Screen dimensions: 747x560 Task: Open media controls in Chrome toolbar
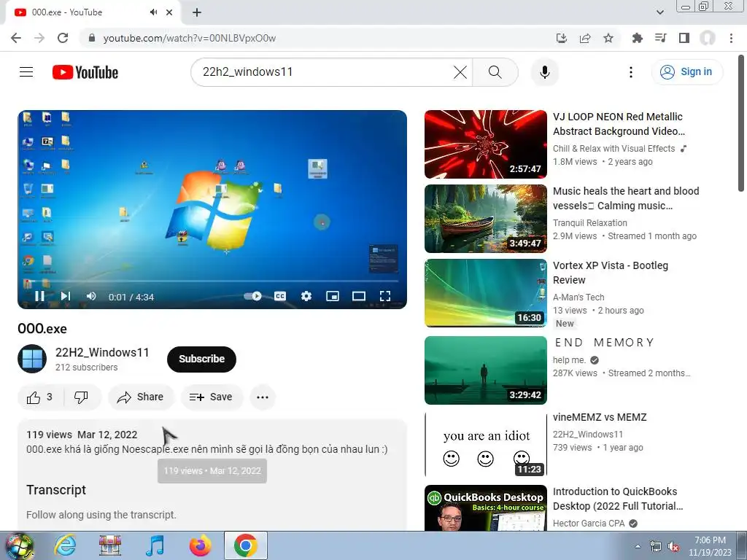coord(661,38)
